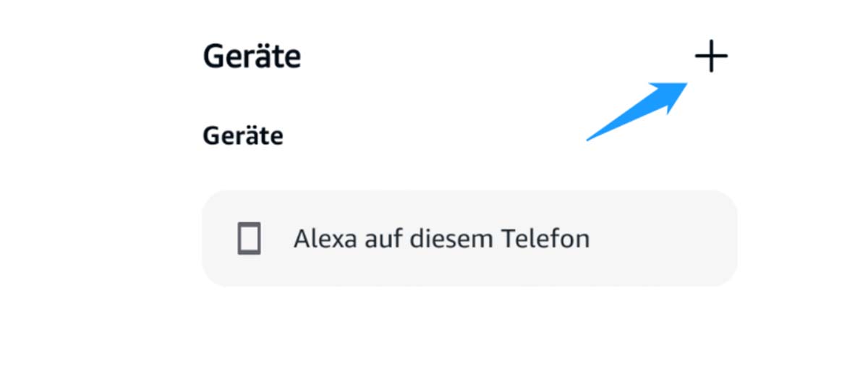Tap the plus icon to add a device
Image resolution: width=868 pixels, height=377 pixels.
(711, 57)
